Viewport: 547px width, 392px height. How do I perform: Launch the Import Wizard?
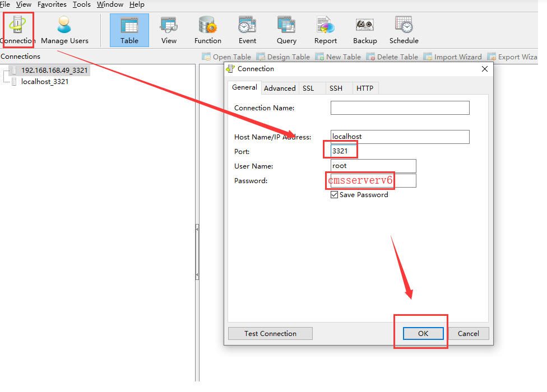pos(452,57)
